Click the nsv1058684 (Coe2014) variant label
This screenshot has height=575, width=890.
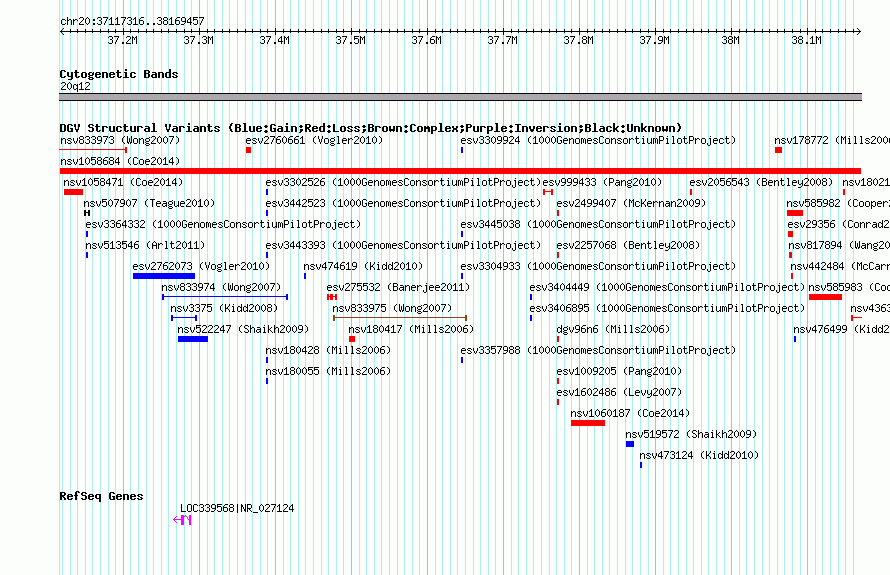(120, 161)
